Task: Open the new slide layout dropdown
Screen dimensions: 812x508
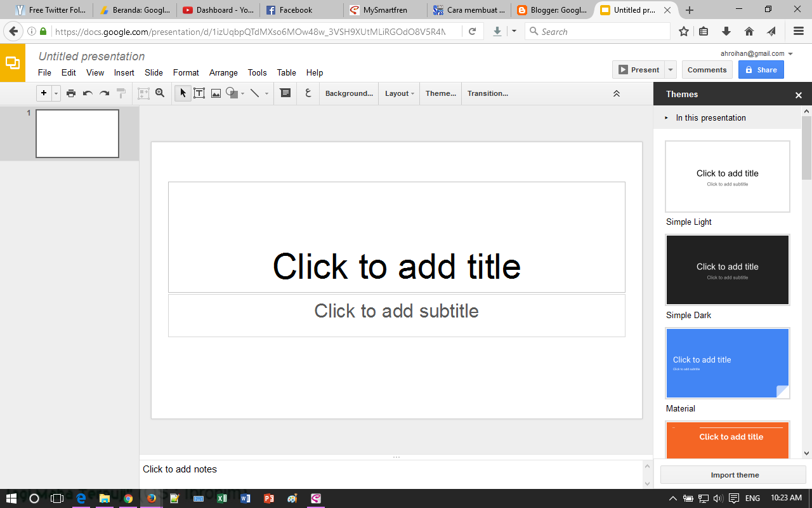Action: 55,93
